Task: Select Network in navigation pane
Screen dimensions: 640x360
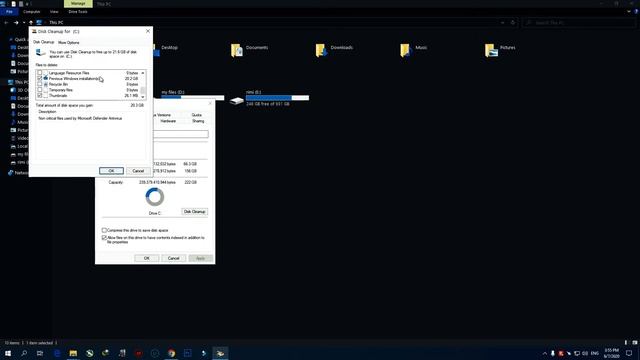Action: click(x=18, y=173)
